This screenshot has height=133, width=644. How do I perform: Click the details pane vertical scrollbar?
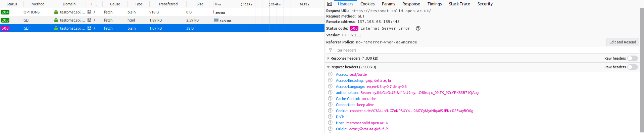pyautogui.click(x=642, y=70)
